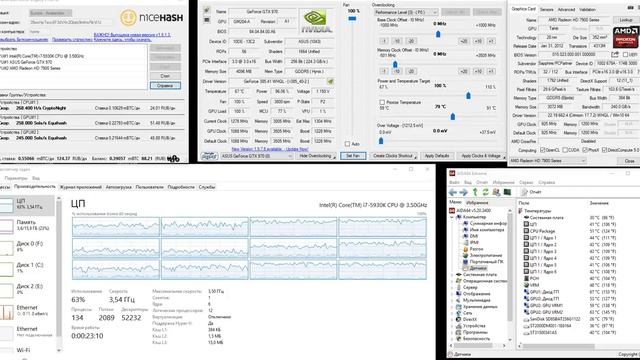Image resolution: width=640 pixels, height=360 pixels.
Task: Click the NiceHash smiley logo
Action: pyautogui.click(x=128, y=18)
